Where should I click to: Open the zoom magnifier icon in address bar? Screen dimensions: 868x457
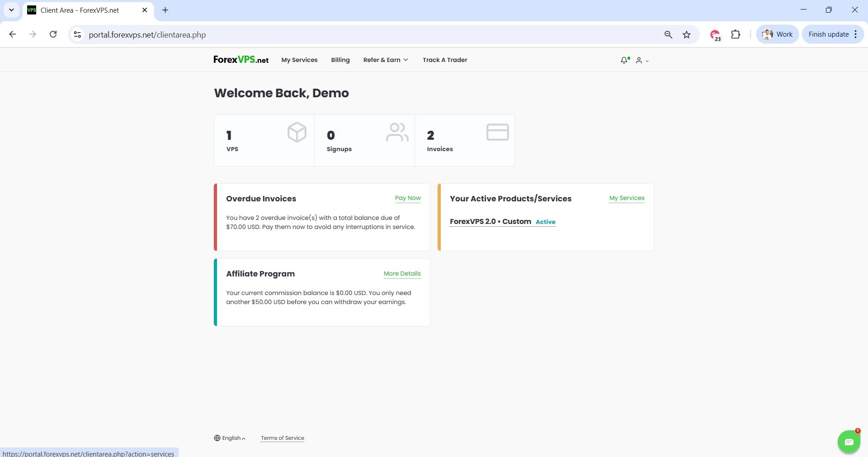click(x=668, y=34)
